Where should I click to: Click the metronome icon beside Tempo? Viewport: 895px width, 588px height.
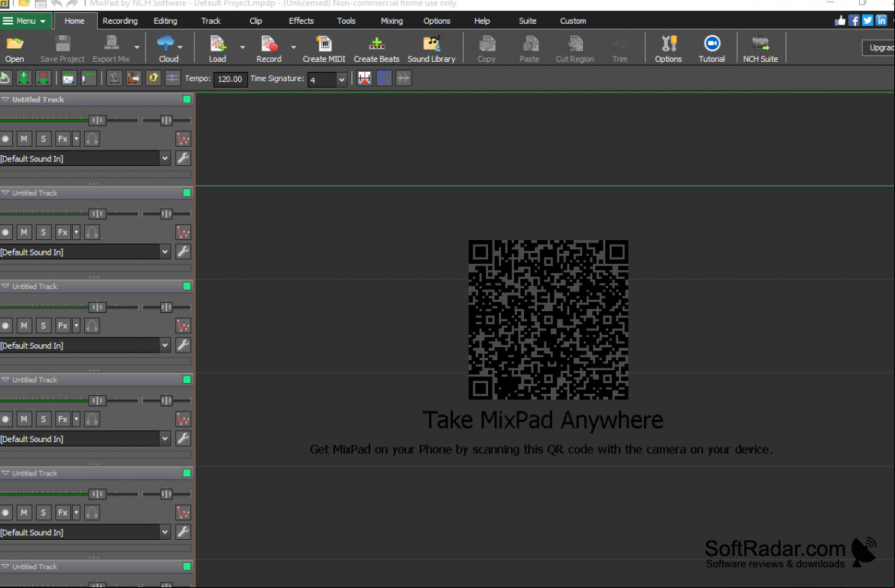coord(114,78)
